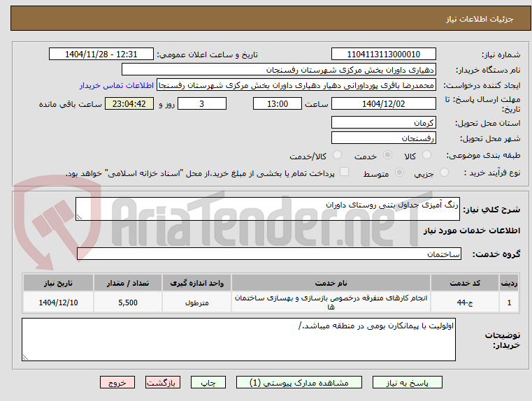
Task: Click the general description text area
Action: 267,209
